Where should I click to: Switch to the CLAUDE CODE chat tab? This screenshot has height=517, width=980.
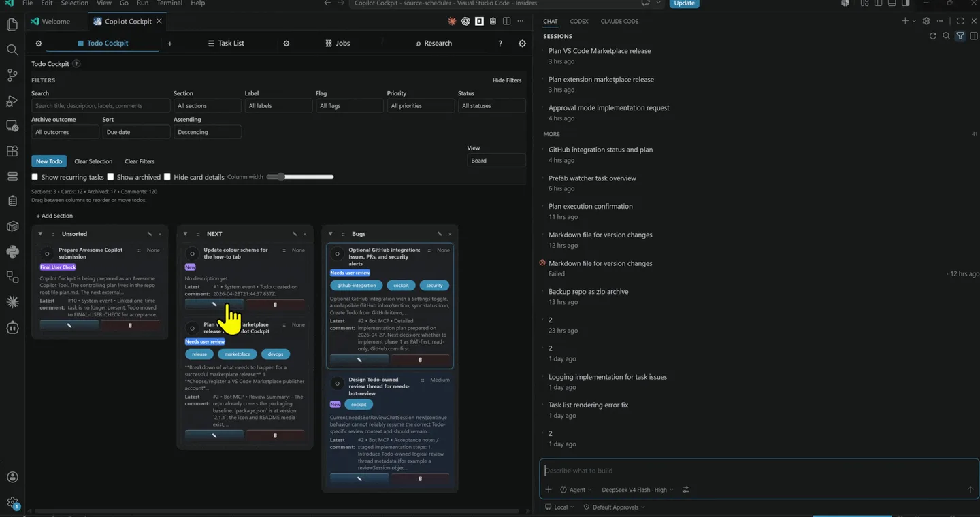coord(619,22)
